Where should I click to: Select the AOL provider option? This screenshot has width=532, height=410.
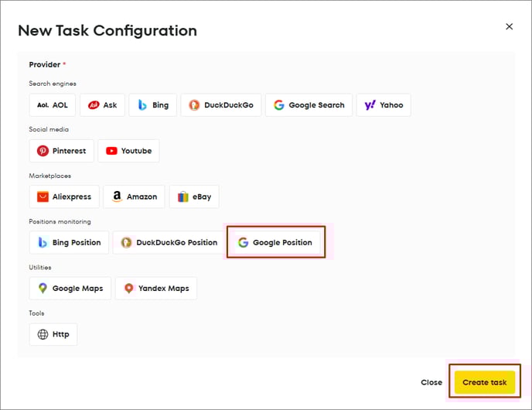point(53,105)
